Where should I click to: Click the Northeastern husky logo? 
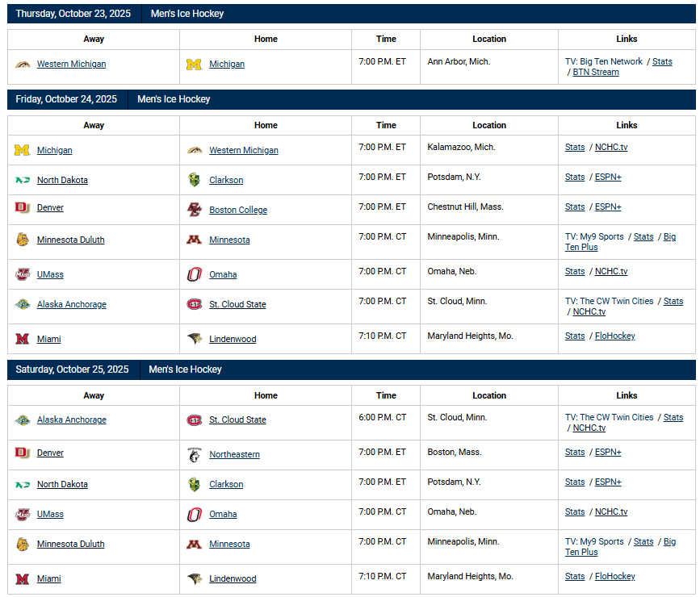194,454
